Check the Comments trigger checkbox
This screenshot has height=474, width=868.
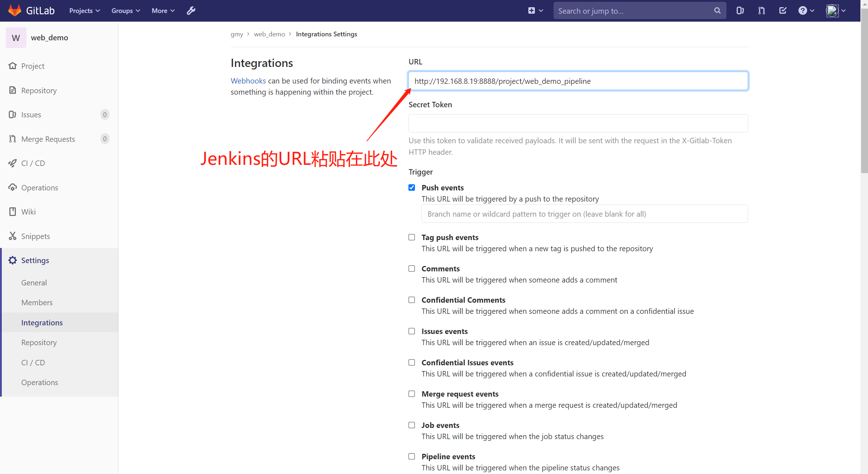(x=412, y=268)
